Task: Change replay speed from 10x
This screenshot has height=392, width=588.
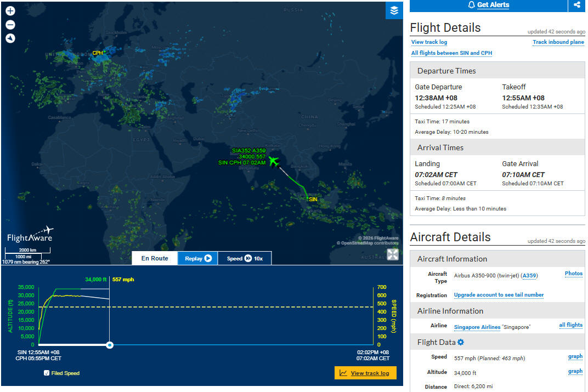Action: pos(245,258)
